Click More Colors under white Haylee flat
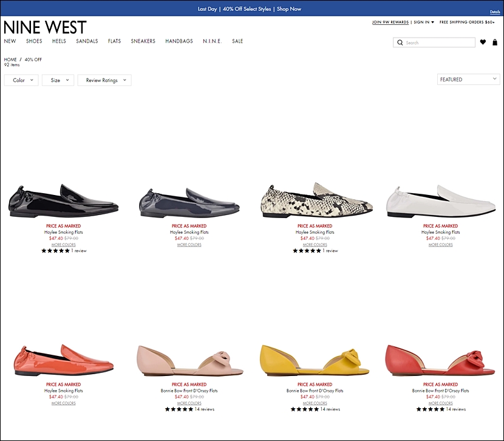The width and height of the screenshot is (504, 441). click(441, 245)
